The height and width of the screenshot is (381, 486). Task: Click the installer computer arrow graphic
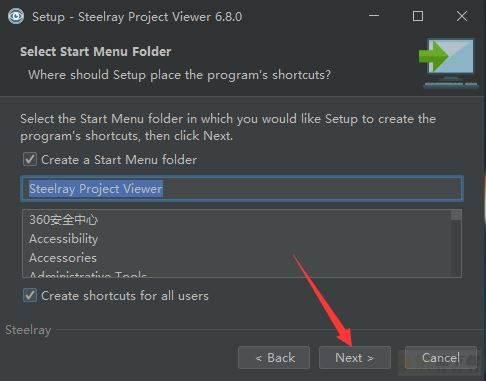tap(449, 63)
